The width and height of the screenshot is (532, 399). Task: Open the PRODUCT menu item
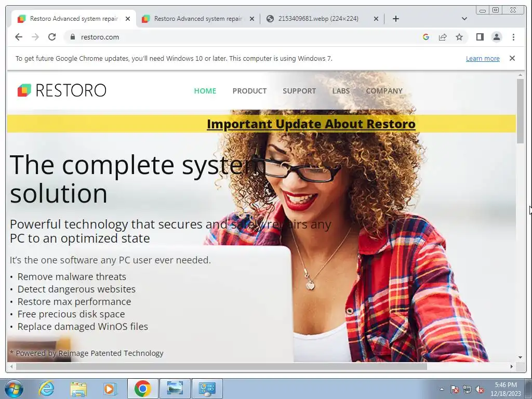(249, 91)
